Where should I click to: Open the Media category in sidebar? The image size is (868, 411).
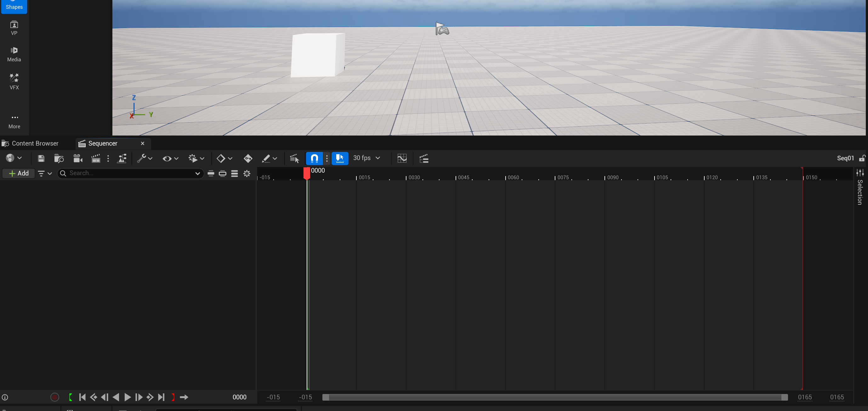click(14, 54)
